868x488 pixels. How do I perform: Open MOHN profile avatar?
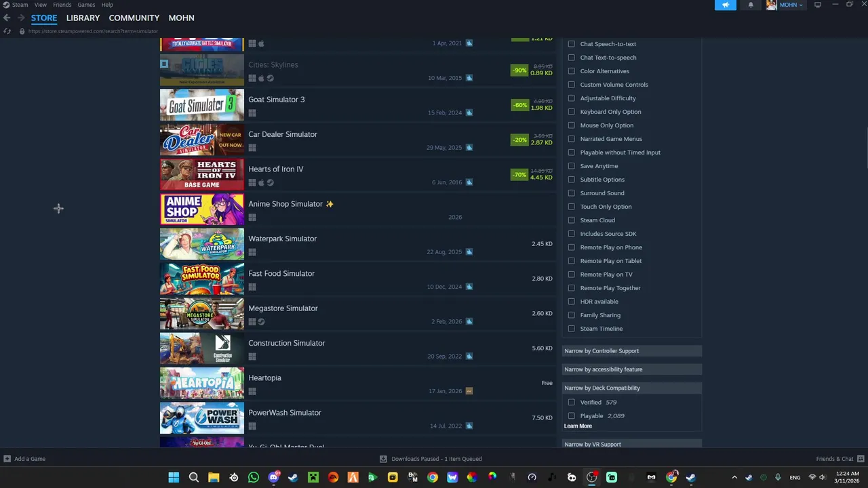pyautogui.click(x=771, y=5)
